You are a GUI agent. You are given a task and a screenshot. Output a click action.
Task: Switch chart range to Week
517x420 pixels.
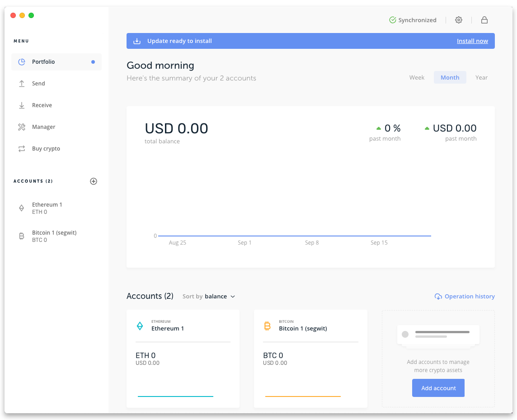click(417, 77)
